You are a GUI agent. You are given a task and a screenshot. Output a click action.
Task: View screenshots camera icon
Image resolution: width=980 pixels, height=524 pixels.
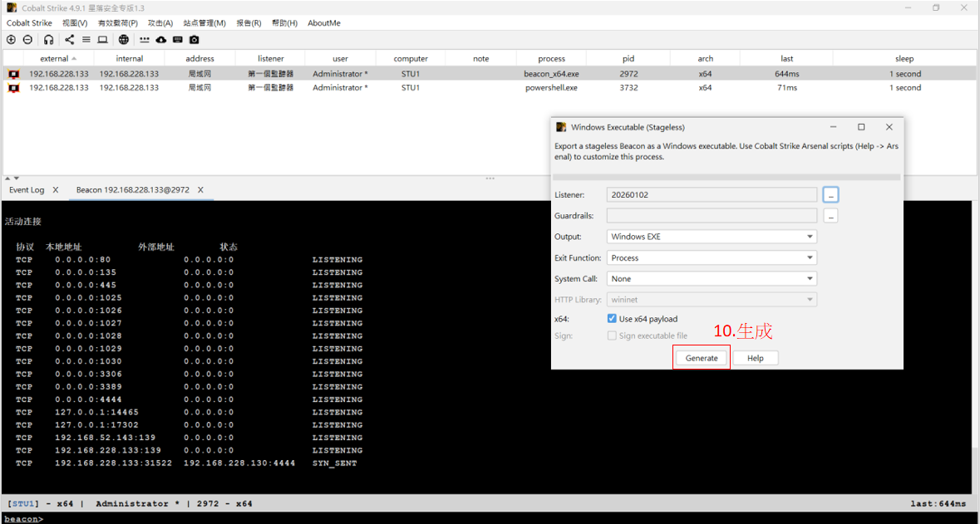pos(195,40)
